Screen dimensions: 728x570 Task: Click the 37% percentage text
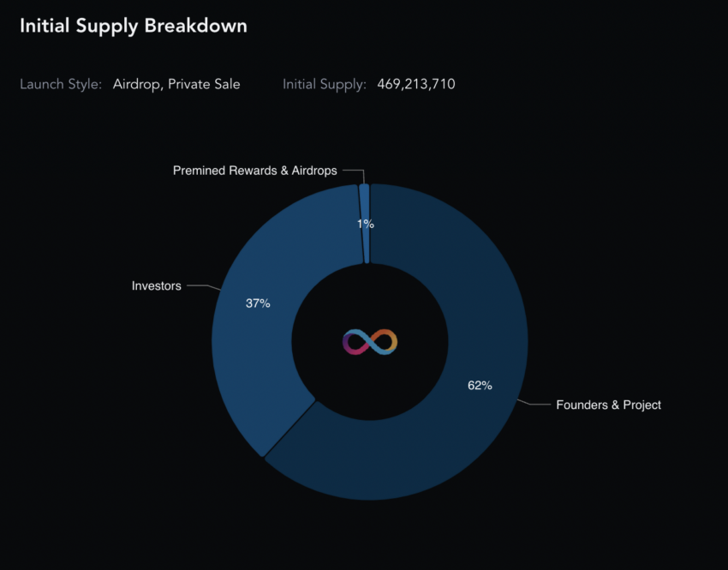point(258,303)
